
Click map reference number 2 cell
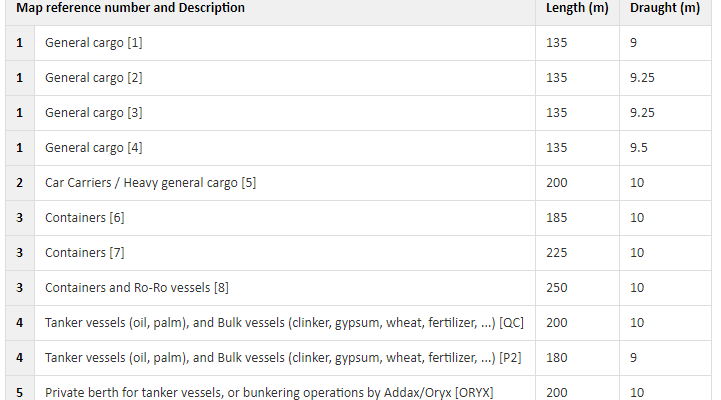click(20, 183)
